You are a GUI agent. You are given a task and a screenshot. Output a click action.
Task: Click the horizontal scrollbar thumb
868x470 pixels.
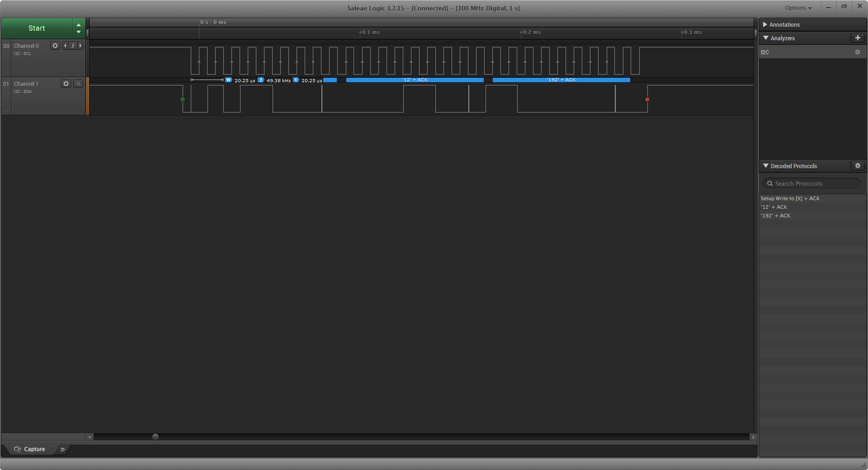[156, 437]
